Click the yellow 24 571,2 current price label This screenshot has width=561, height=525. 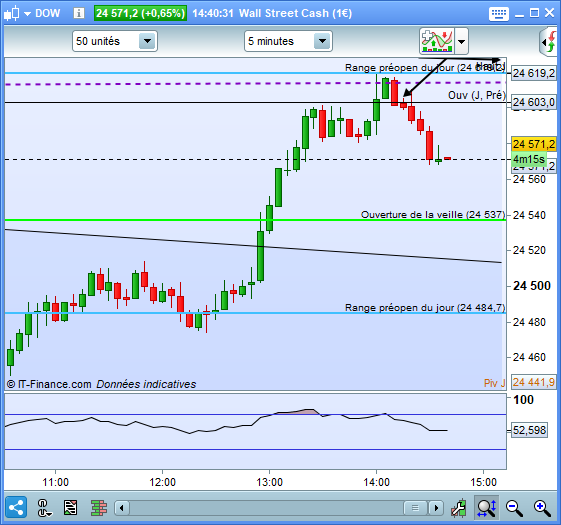click(534, 144)
